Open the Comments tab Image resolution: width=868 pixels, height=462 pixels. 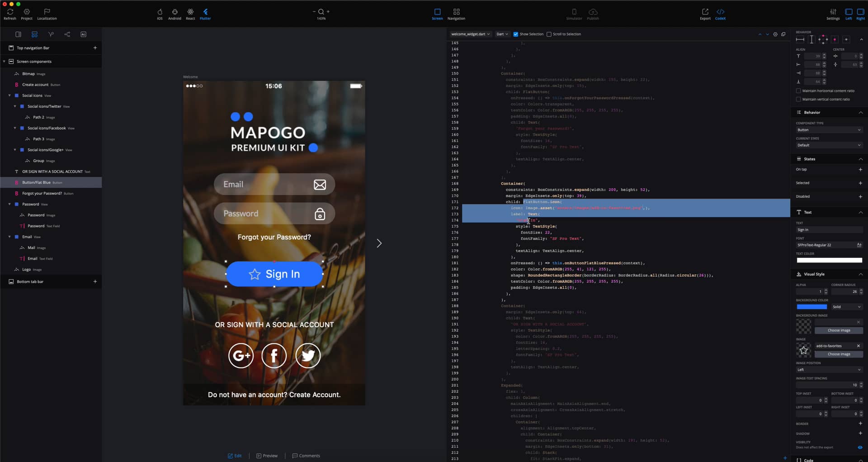306,456
